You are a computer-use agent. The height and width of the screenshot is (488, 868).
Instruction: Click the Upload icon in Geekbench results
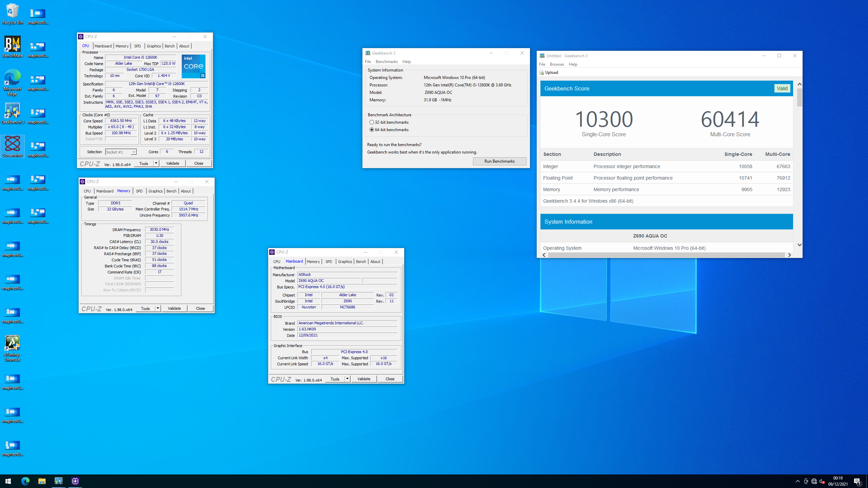pyautogui.click(x=541, y=73)
